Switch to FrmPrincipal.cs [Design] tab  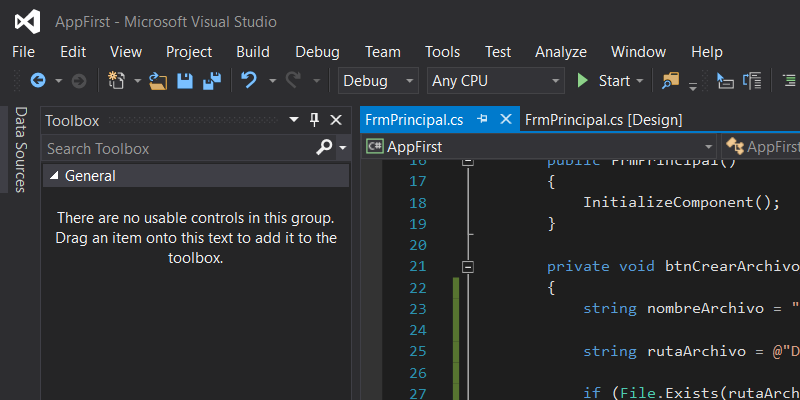click(x=603, y=119)
